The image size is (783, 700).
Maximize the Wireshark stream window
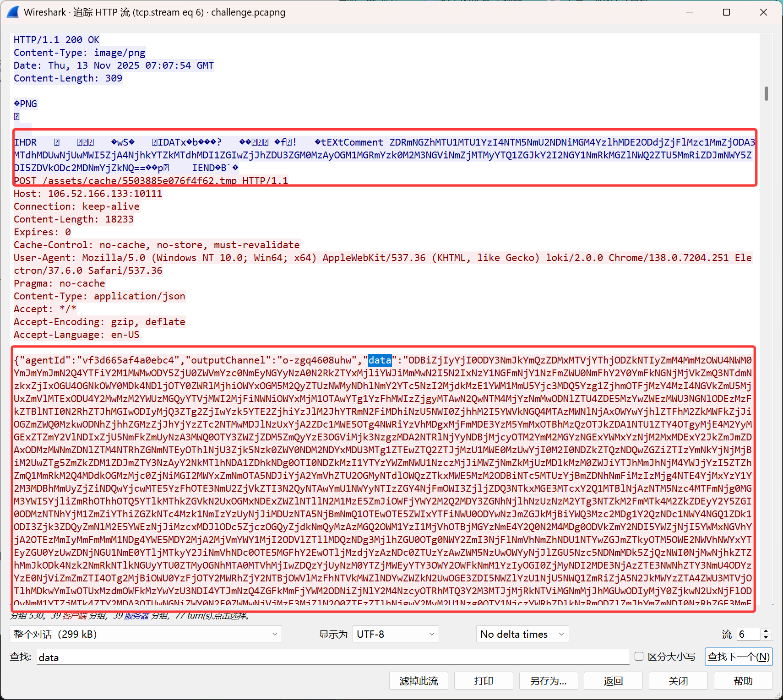click(726, 12)
